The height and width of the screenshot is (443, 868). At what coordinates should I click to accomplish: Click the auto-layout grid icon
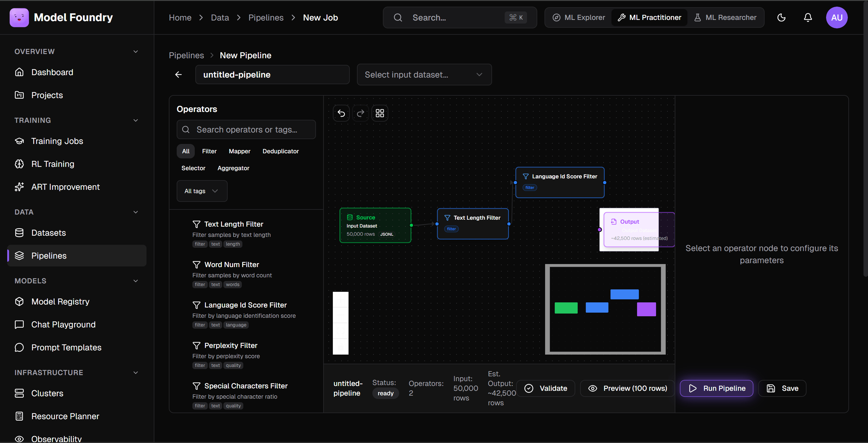point(380,113)
